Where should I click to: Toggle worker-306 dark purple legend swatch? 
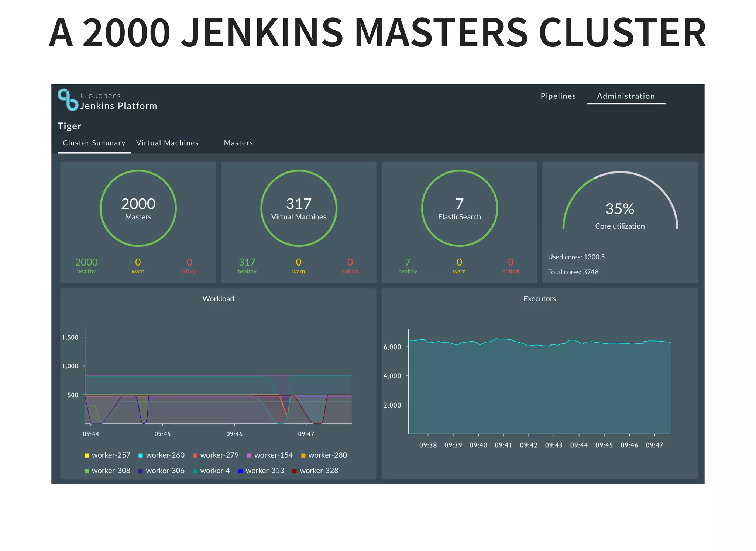pos(141,471)
